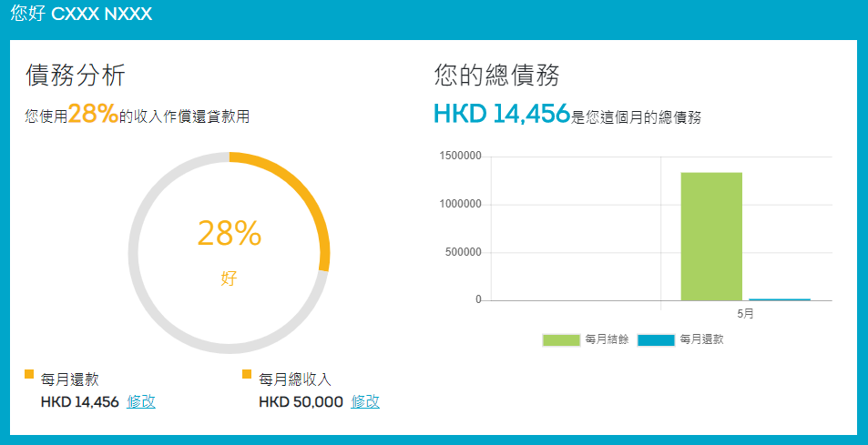Click the 每月結餘 legend text
868x445 pixels.
click(x=607, y=340)
